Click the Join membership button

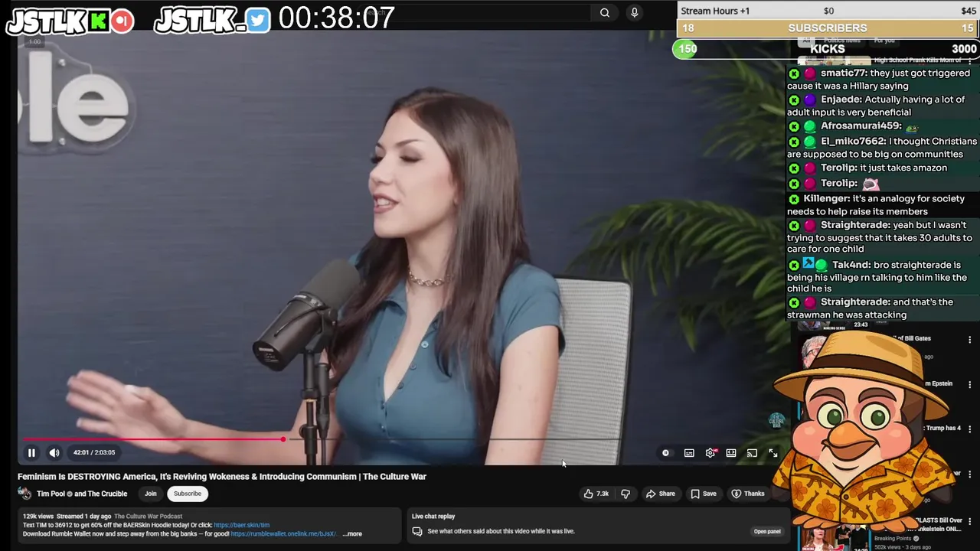[151, 494]
